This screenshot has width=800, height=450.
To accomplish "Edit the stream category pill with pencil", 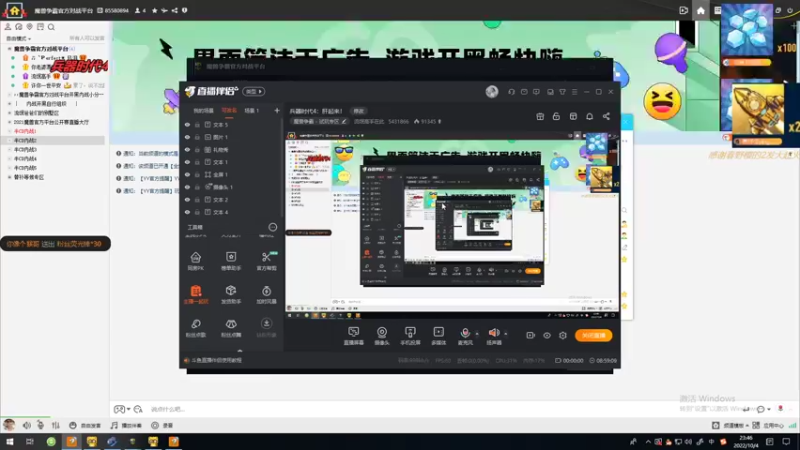I will pyautogui.click(x=320, y=122).
